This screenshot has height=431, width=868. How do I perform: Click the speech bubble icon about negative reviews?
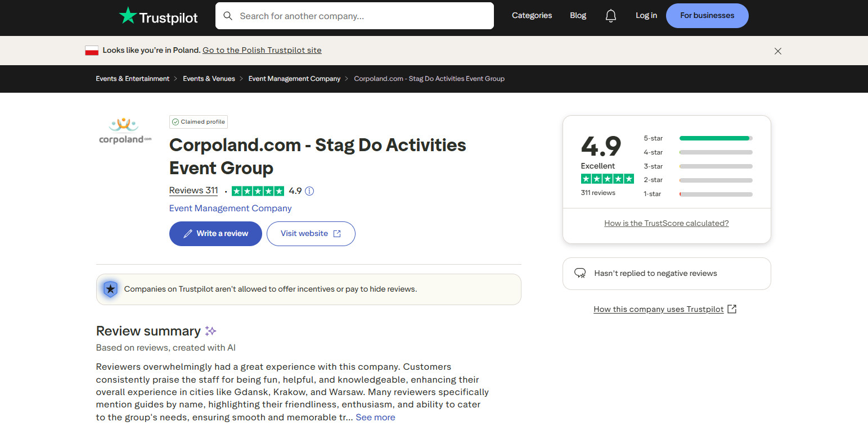pyautogui.click(x=580, y=273)
